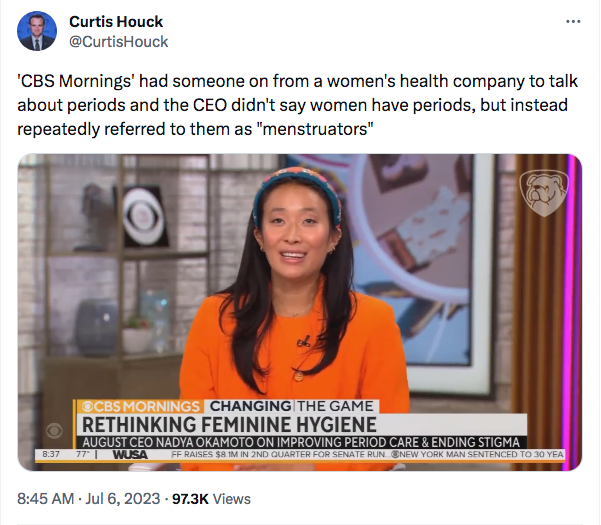Screen dimensions: 601x525
Task: Click the CBS eye plaque on the studio shelf
Action: [144, 215]
